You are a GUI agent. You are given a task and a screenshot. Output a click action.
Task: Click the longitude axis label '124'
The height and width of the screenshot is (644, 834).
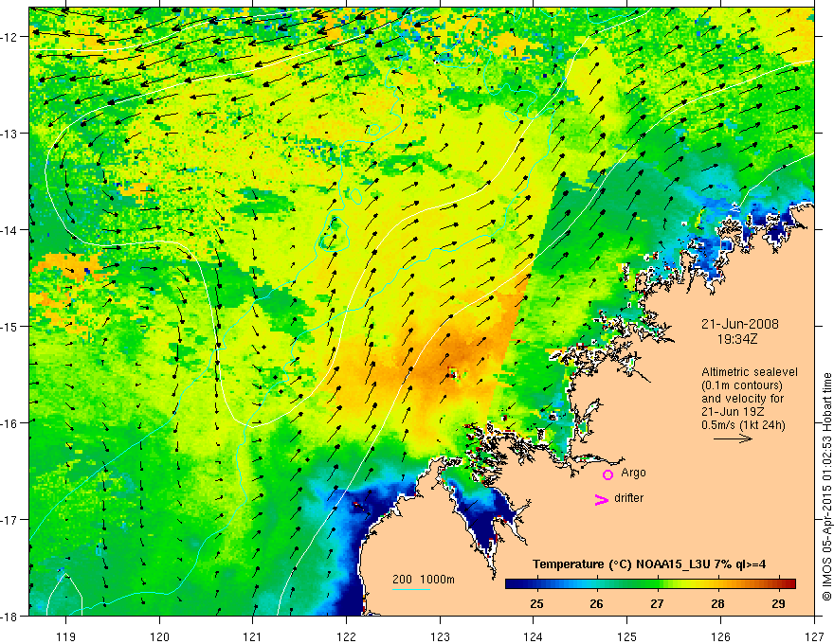point(534,636)
